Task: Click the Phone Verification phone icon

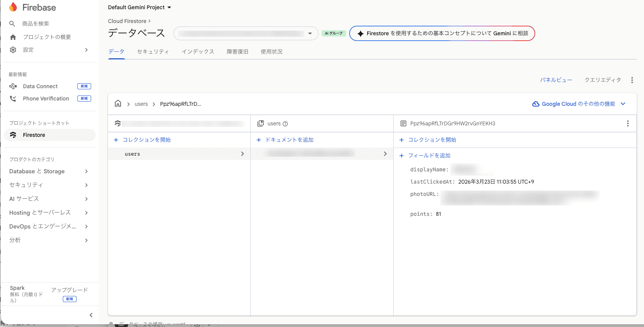Action: (x=13, y=99)
